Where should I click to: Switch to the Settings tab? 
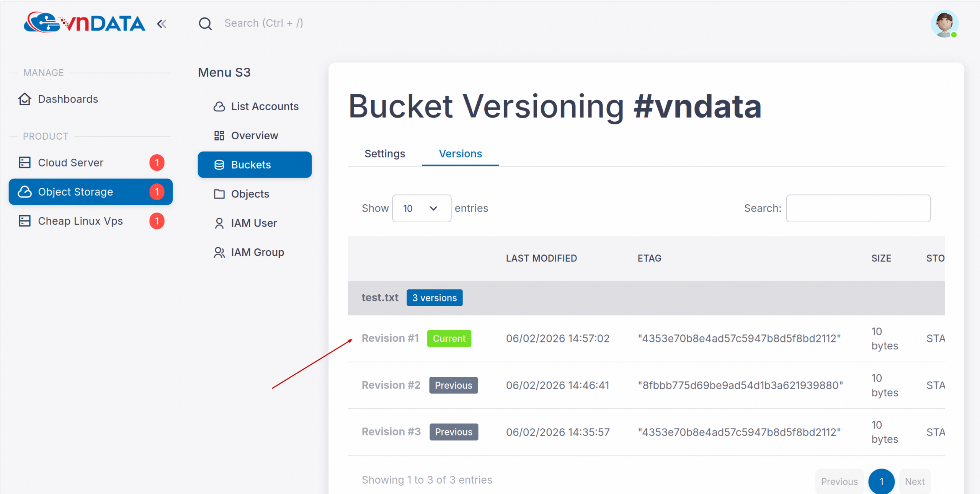tap(384, 154)
